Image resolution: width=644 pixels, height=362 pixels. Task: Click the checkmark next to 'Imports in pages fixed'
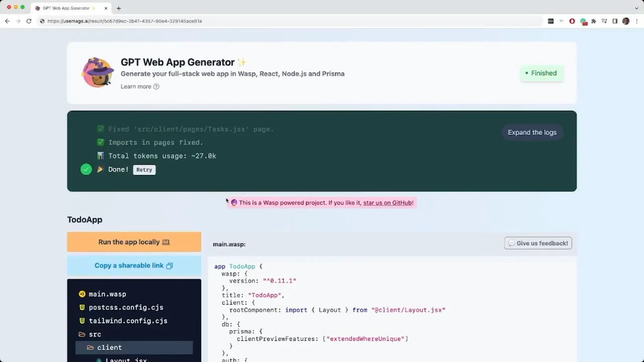pos(101,142)
